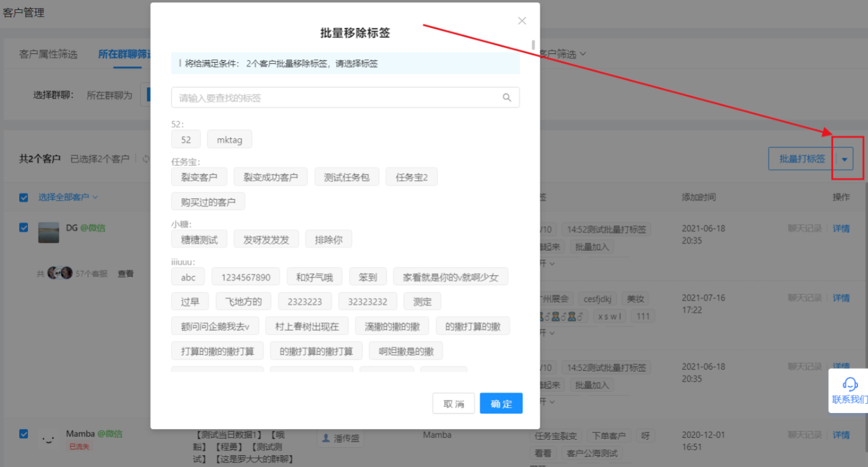Click the 确定 confirm button
This screenshot has height=467, width=868.
pos(501,403)
